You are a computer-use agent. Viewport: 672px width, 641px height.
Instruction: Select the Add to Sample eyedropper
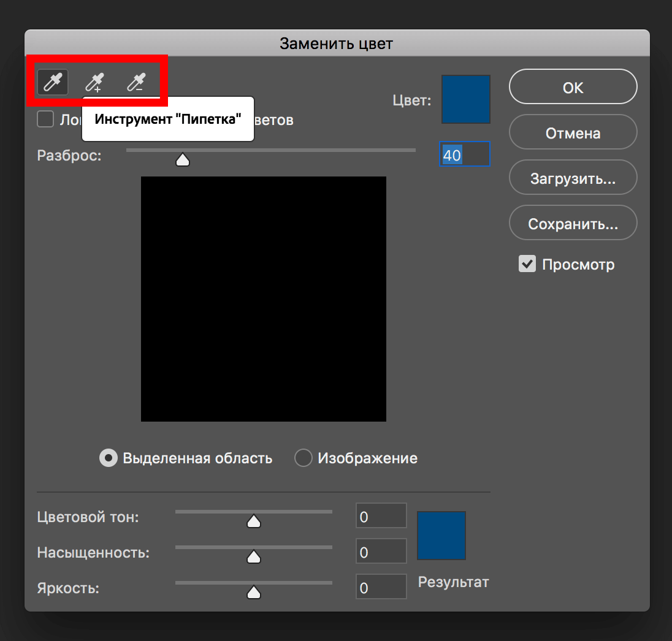click(x=94, y=82)
